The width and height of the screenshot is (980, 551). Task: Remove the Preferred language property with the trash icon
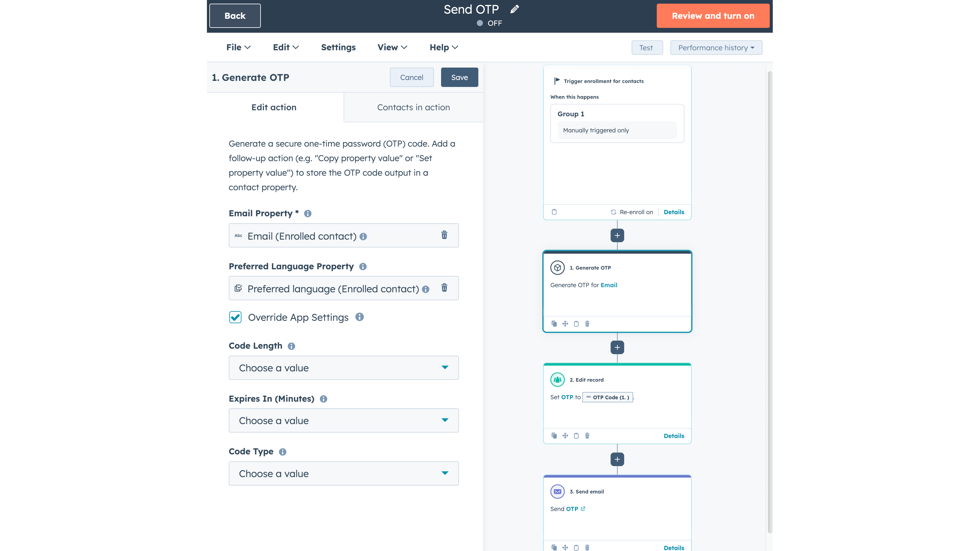tap(444, 288)
